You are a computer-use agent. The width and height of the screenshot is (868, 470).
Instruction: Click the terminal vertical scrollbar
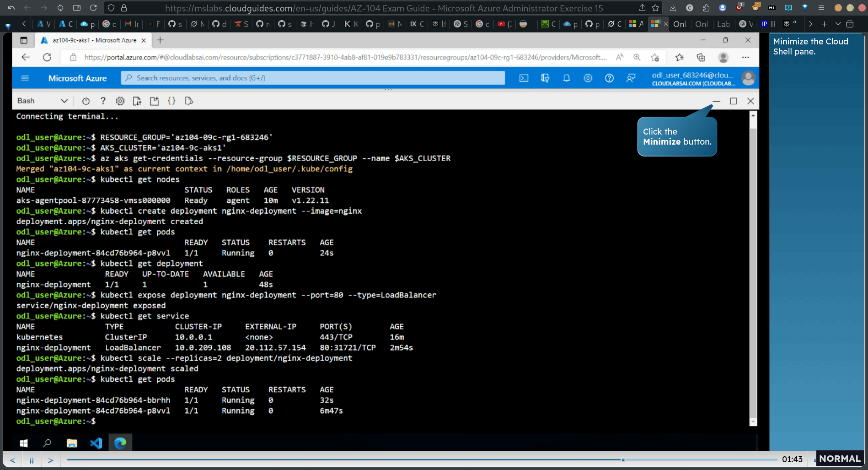[753, 268]
